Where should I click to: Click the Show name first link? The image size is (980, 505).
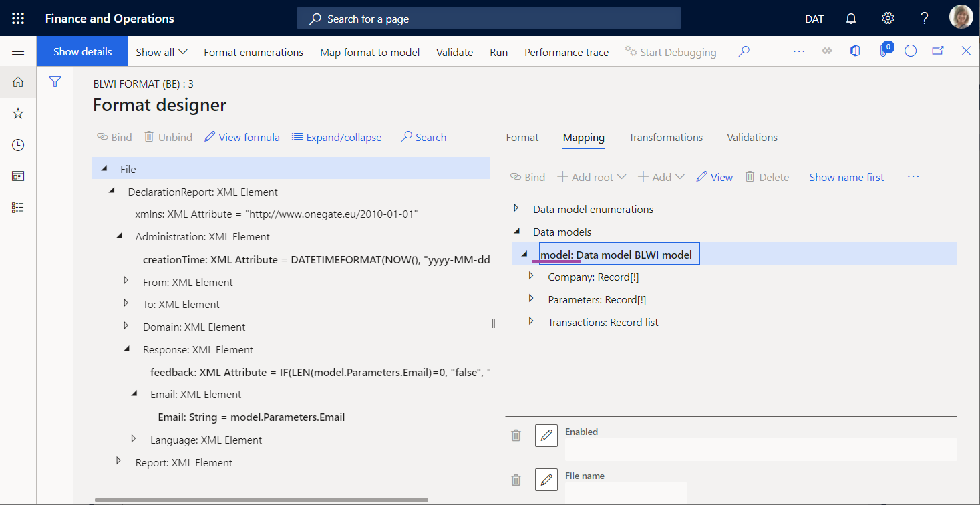(846, 176)
